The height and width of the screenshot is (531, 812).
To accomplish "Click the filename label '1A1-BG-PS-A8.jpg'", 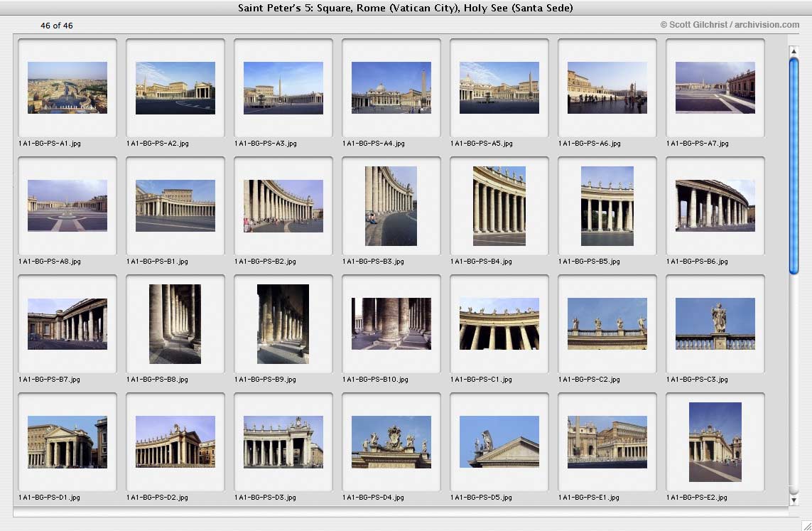I will click(x=50, y=262).
